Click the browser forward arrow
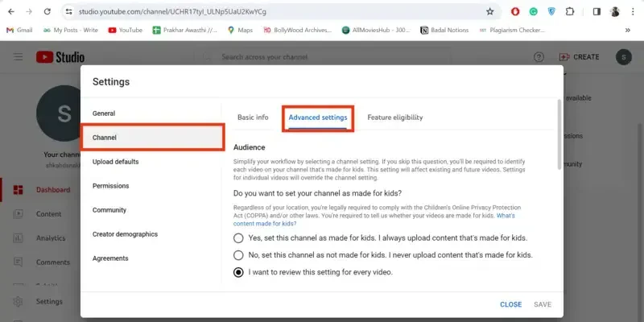 [29, 12]
